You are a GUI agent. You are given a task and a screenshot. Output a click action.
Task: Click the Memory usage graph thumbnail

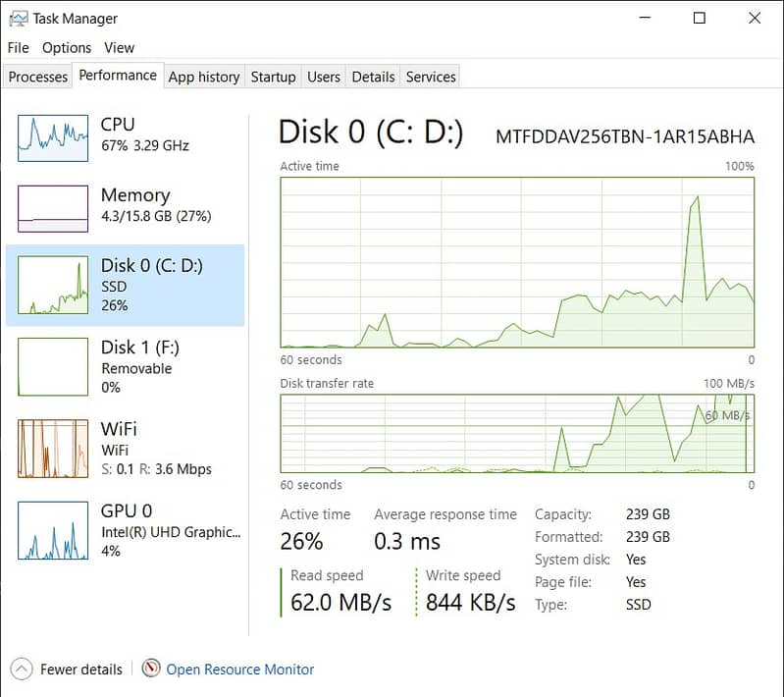(53, 207)
